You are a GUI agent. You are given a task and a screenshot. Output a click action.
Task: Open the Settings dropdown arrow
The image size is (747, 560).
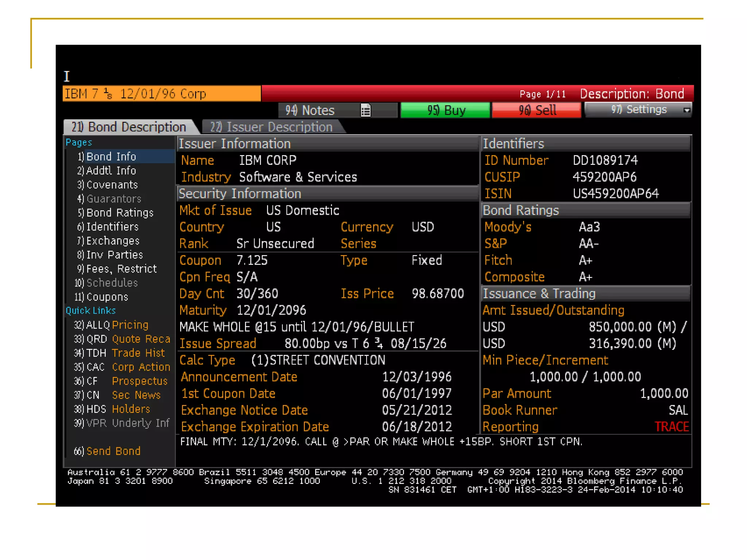click(686, 110)
